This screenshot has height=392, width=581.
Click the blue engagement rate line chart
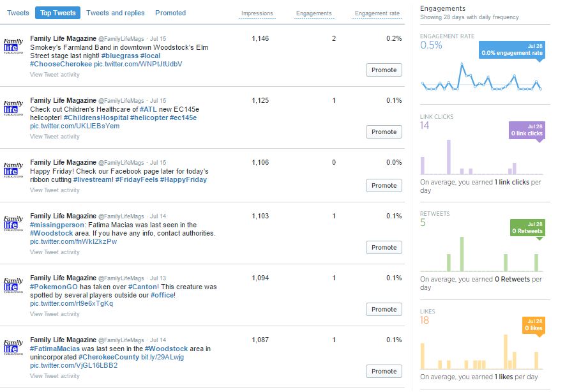(481, 80)
